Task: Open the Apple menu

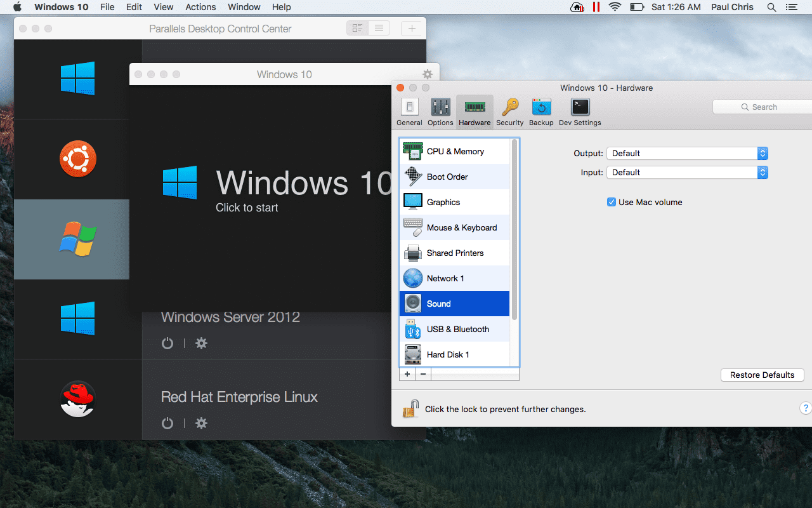Action: tap(17, 7)
